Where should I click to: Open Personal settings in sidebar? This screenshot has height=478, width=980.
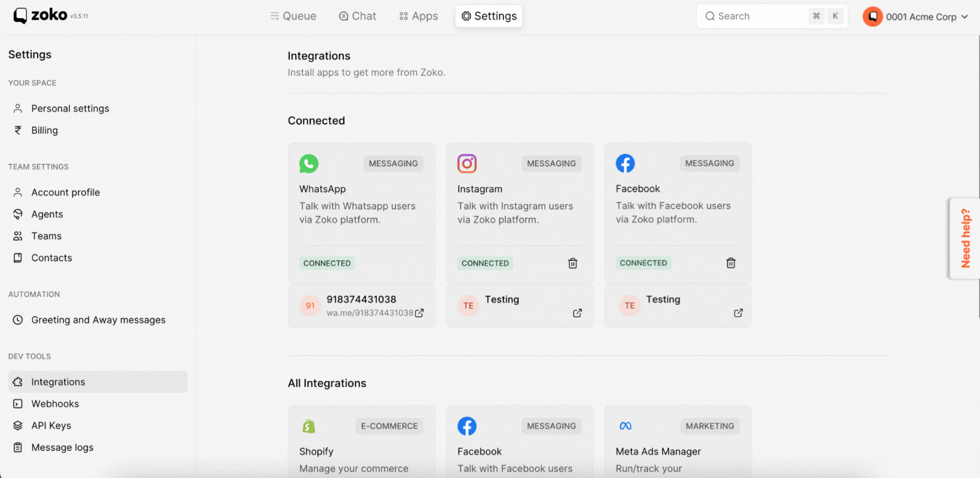(98, 109)
